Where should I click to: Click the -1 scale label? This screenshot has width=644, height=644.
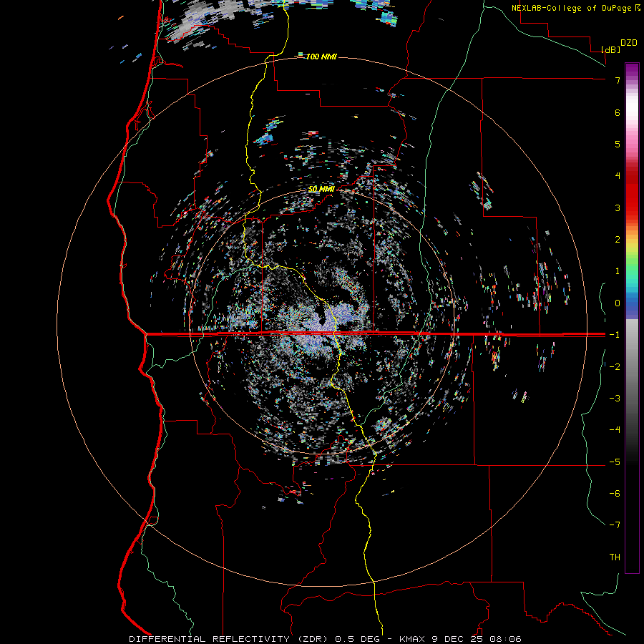point(615,335)
